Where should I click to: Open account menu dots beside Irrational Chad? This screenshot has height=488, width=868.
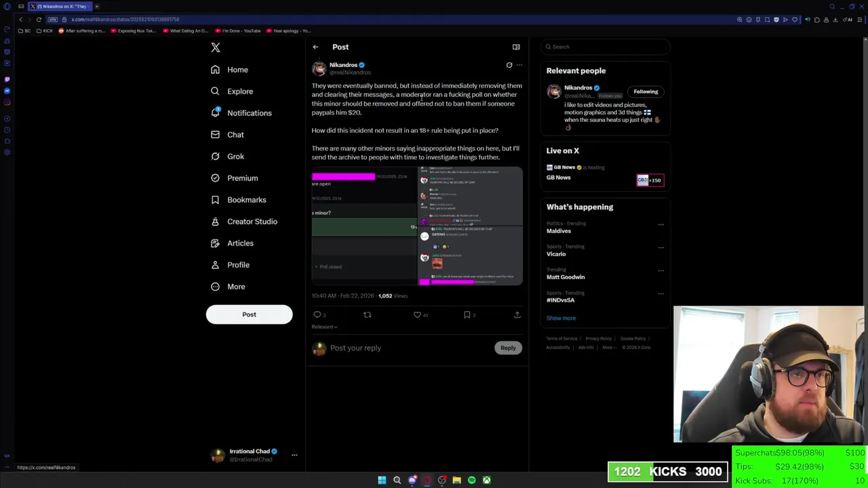294,455
